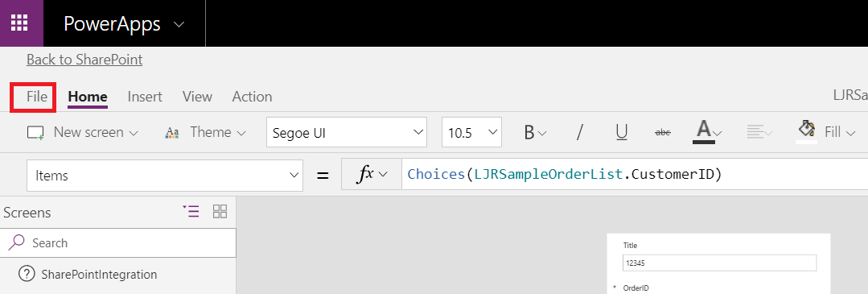Expand the fx function dropdown
Image resolution: width=868 pixels, height=294 pixels.
370,175
